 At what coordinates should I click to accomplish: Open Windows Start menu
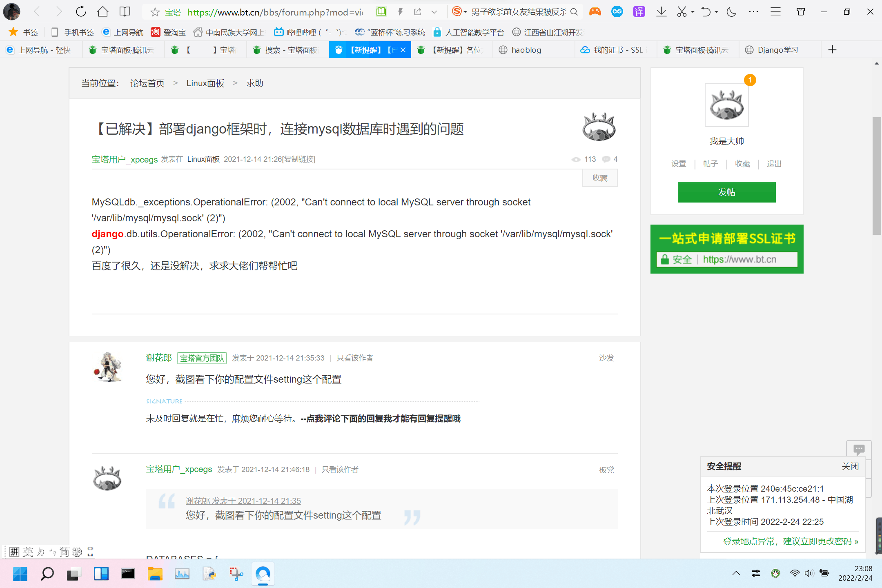pyautogui.click(x=20, y=574)
